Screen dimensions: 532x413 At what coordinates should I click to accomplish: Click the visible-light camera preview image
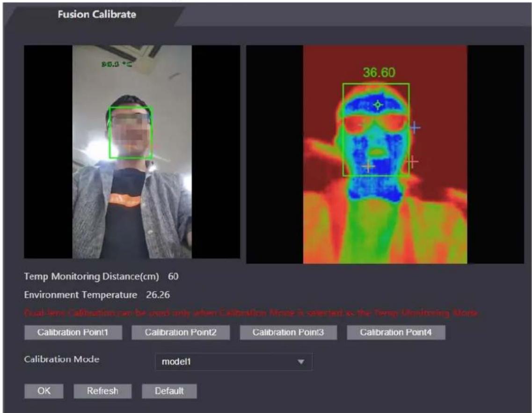click(132, 152)
